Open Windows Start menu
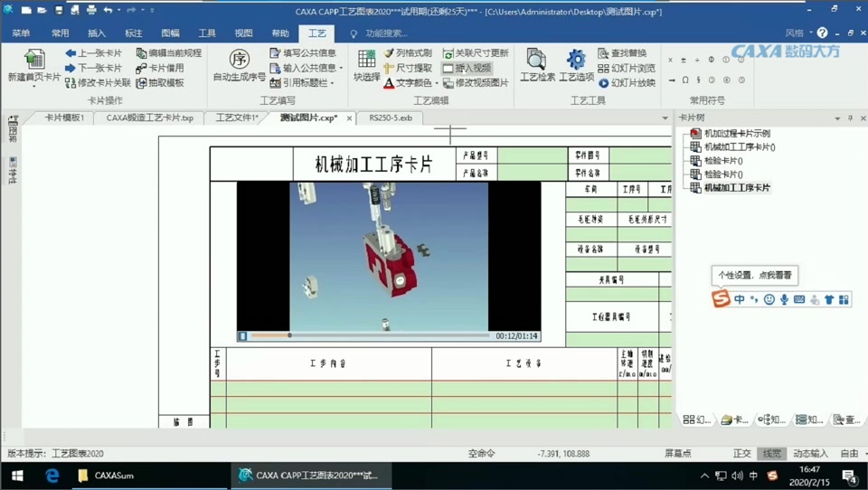Viewport: 868px width, 490px height. tap(17, 476)
